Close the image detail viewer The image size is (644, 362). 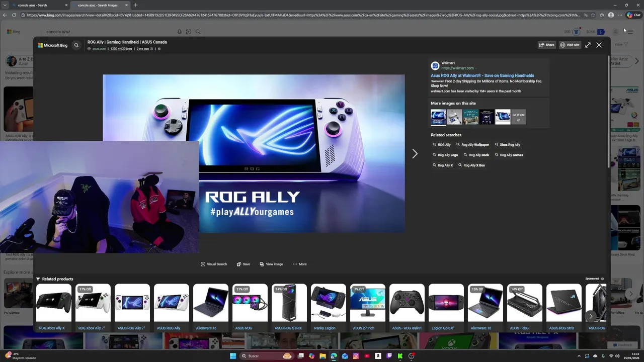(599, 45)
